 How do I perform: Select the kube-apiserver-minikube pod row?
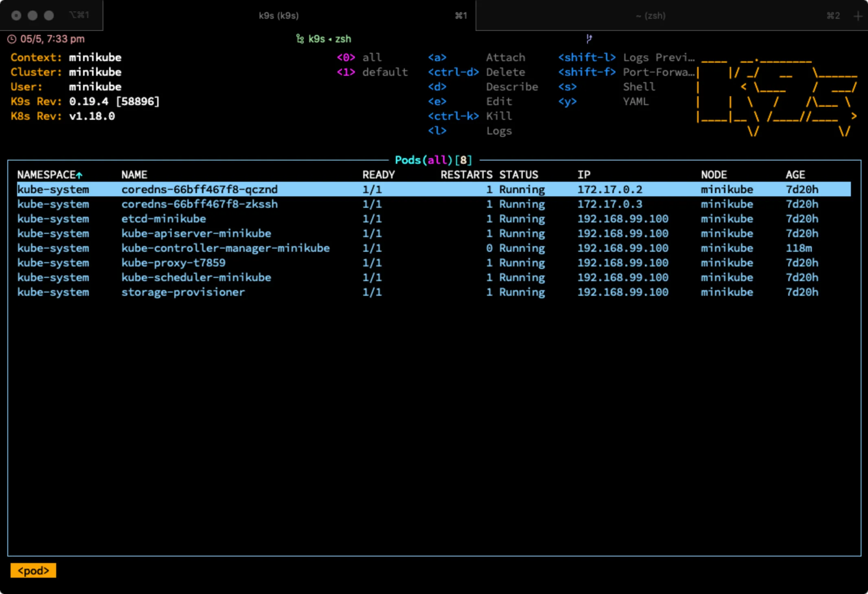434,233
